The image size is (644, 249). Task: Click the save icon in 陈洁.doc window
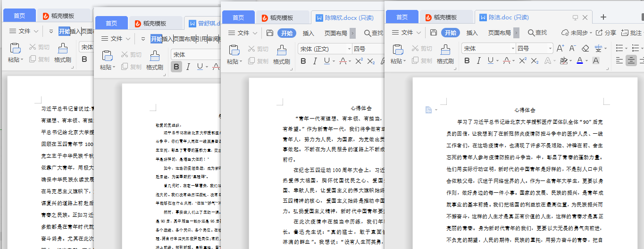433,33
